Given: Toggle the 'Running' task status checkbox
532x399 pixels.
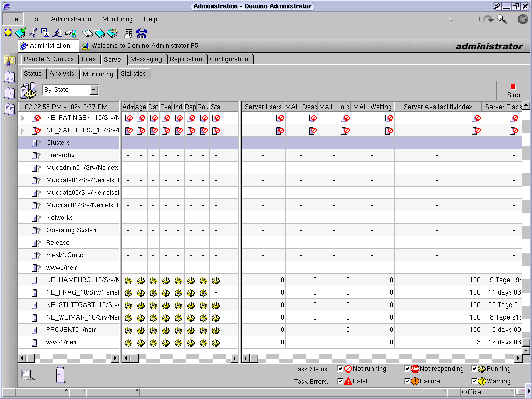Looking at the screenshot, I should [474, 369].
